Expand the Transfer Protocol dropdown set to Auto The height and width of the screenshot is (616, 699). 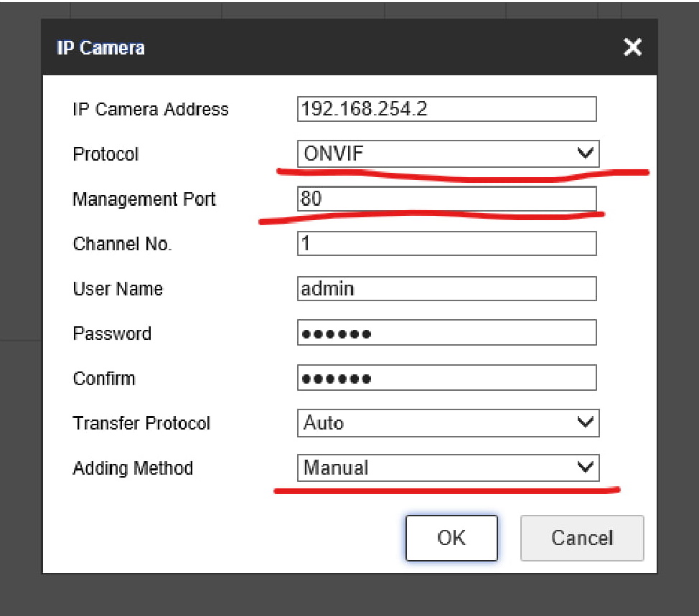448,423
